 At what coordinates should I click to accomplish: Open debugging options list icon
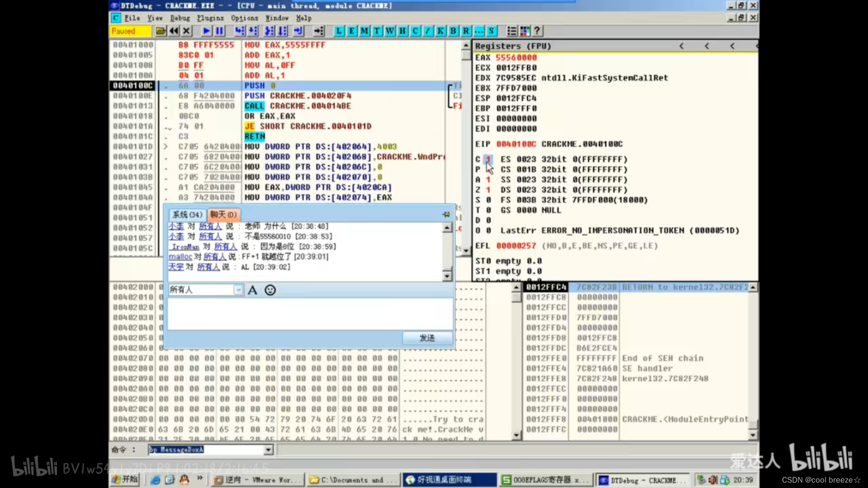point(512,31)
